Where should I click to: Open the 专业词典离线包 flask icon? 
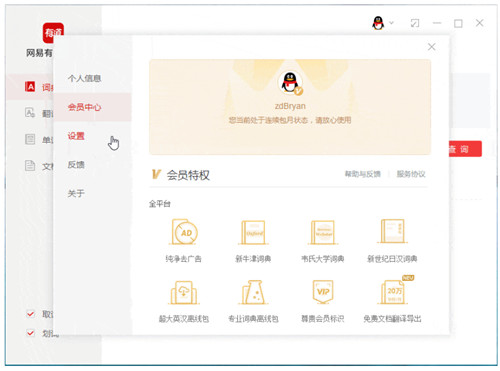(x=254, y=292)
